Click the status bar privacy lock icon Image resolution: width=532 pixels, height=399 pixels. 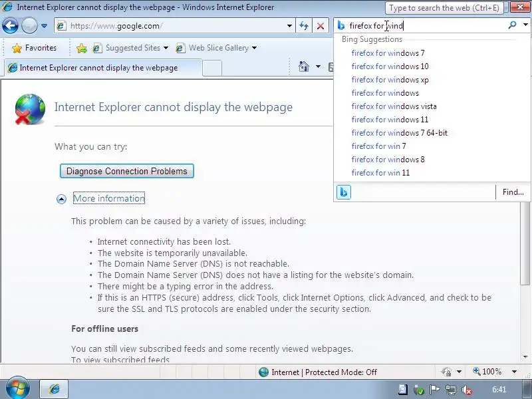pos(446,372)
